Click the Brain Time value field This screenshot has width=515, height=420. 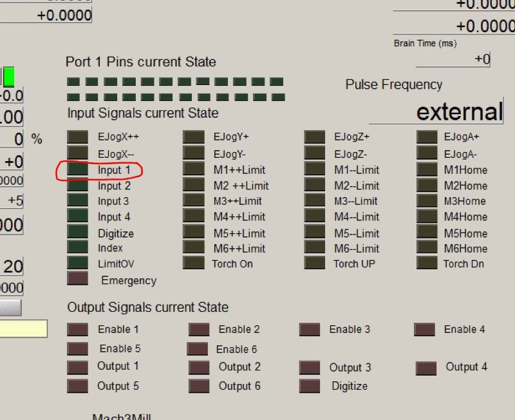[x=453, y=59]
